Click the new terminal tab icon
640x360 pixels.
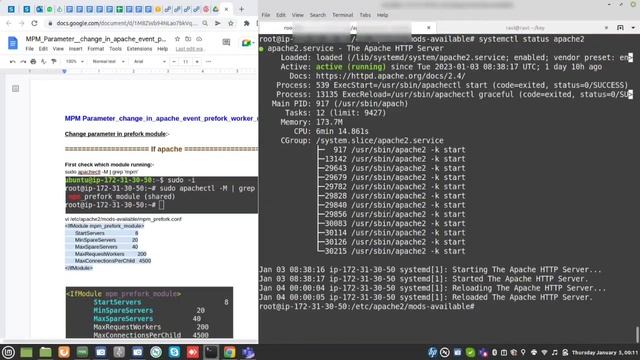620,28
